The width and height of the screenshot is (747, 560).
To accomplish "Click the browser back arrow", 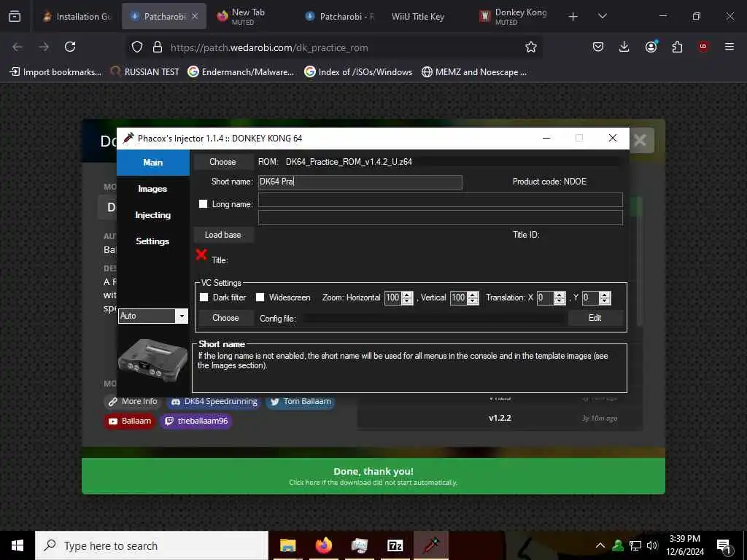I will point(18,47).
